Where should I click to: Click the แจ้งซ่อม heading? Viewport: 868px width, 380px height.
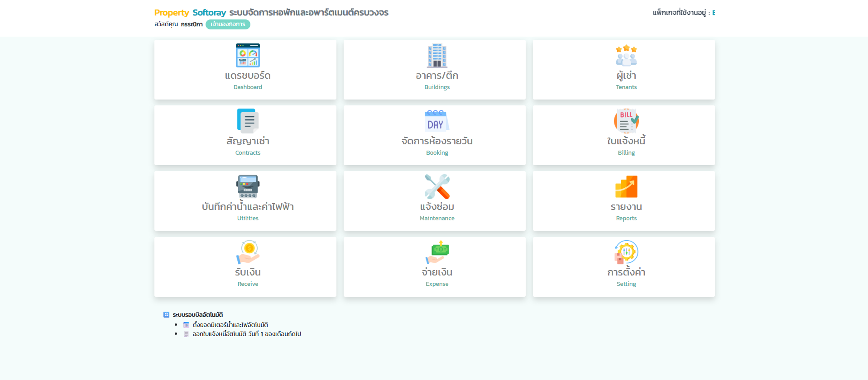(437, 207)
